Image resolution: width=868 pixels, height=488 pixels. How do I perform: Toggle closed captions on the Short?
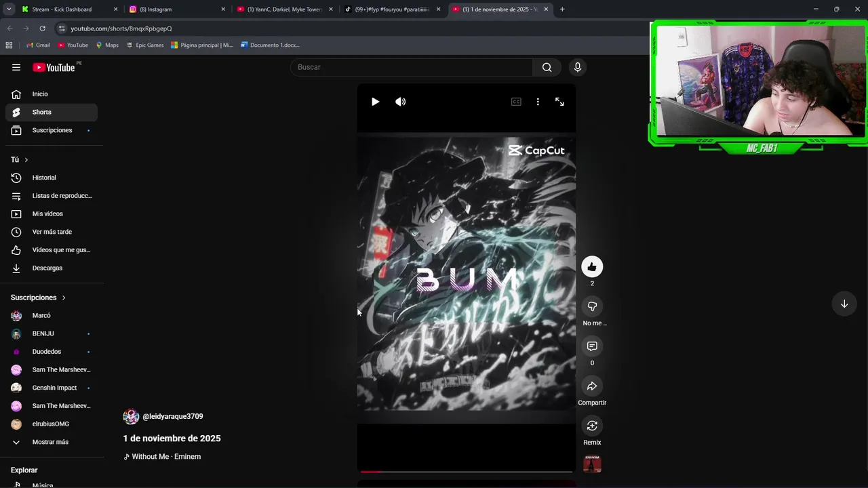[516, 102]
